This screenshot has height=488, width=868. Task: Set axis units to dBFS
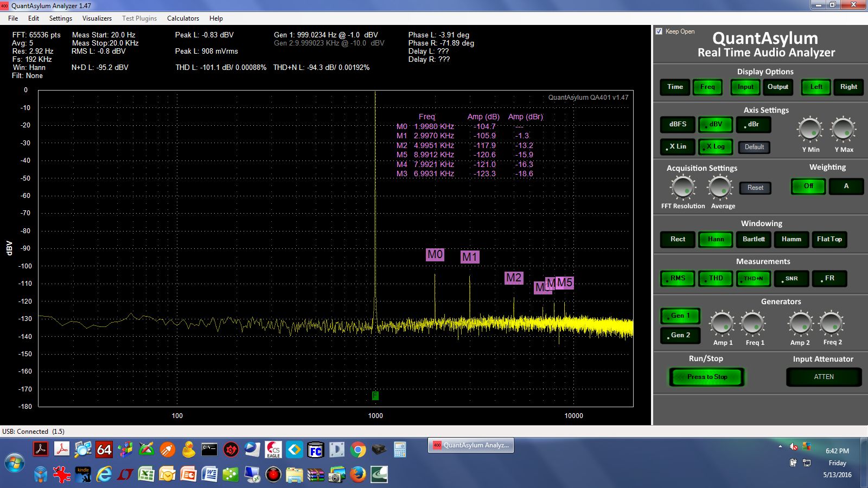pyautogui.click(x=678, y=125)
